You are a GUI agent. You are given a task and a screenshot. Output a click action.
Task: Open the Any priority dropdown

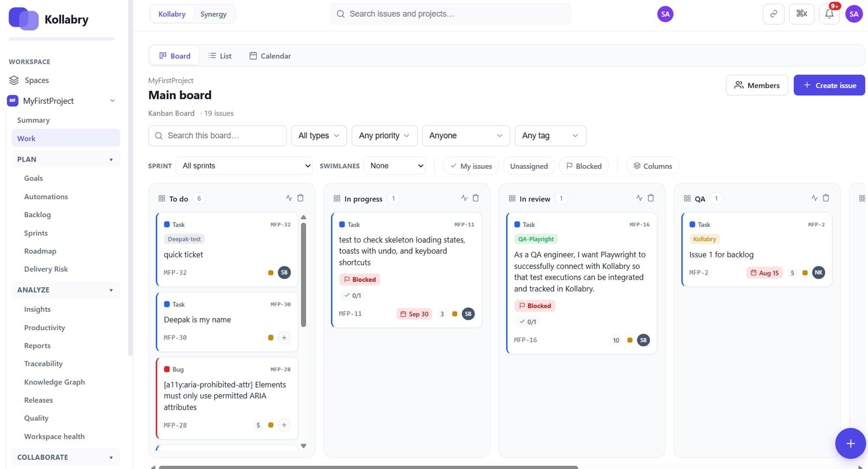pyautogui.click(x=384, y=136)
